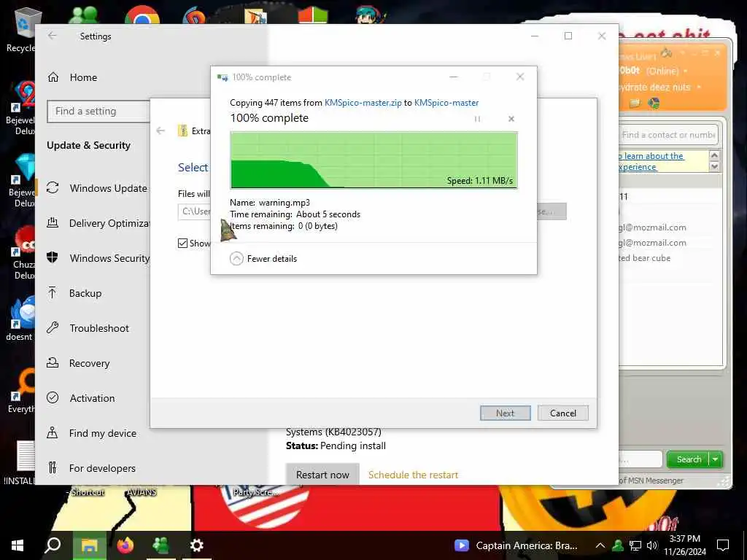Click the Google Chrome desktop icon
Screen dimensions: 747x560
coord(142,15)
